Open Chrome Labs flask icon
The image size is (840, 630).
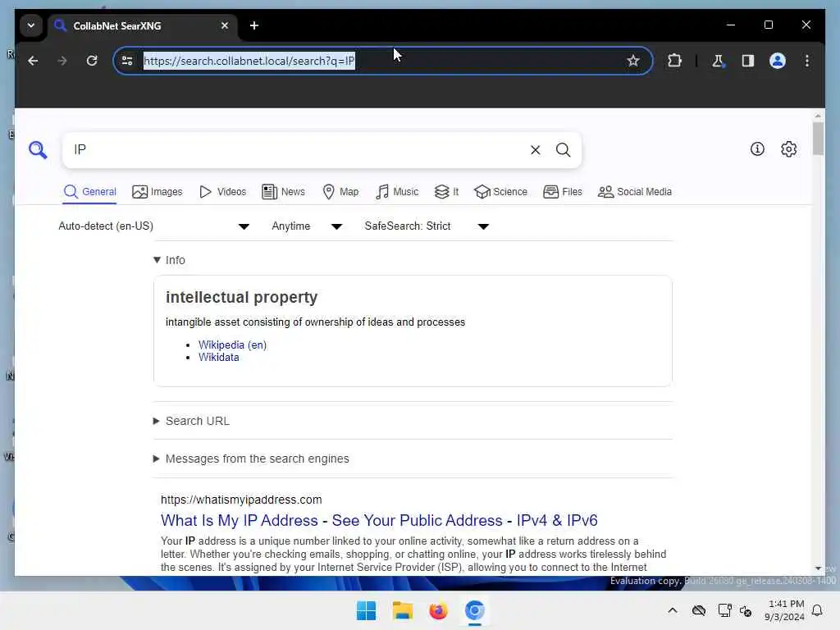pos(718,61)
